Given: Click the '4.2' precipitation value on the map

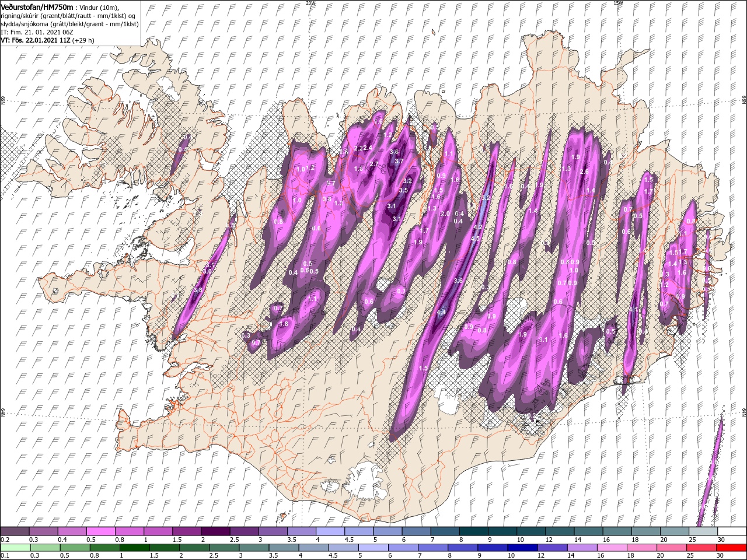Looking at the screenshot, I should click(478, 227).
